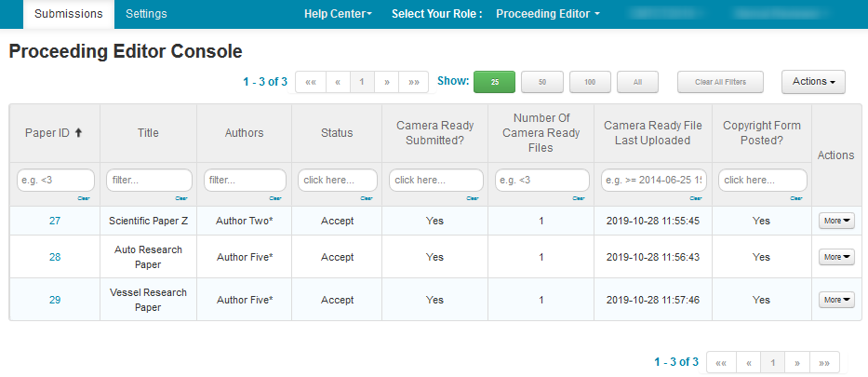Show 25 items per page

click(494, 82)
